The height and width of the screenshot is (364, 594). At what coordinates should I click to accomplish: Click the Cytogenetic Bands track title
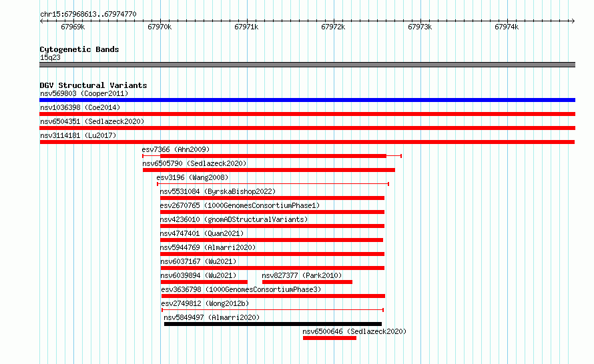(79, 49)
